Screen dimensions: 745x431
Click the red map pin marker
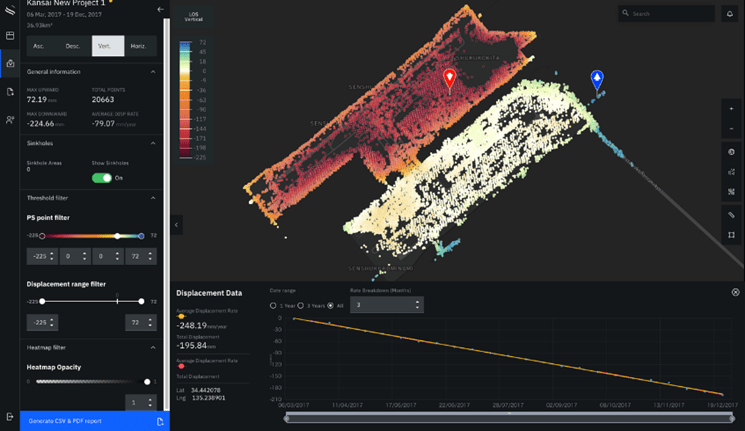450,79
